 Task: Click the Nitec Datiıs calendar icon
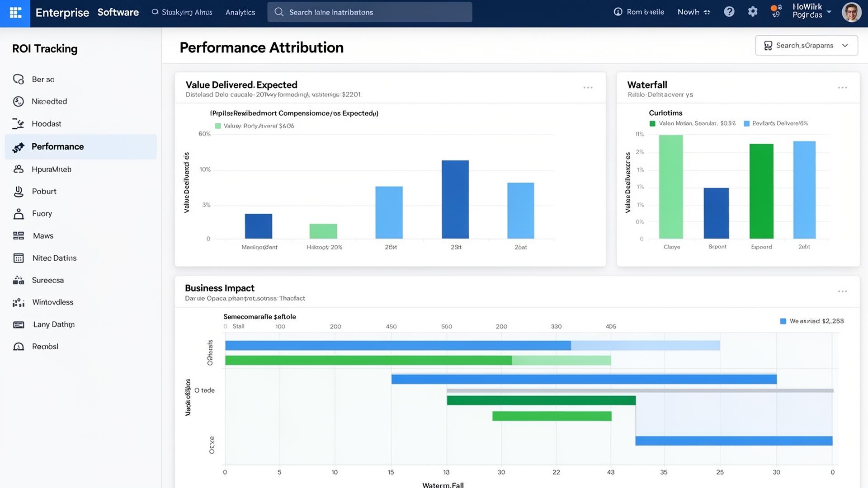[x=19, y=258]
